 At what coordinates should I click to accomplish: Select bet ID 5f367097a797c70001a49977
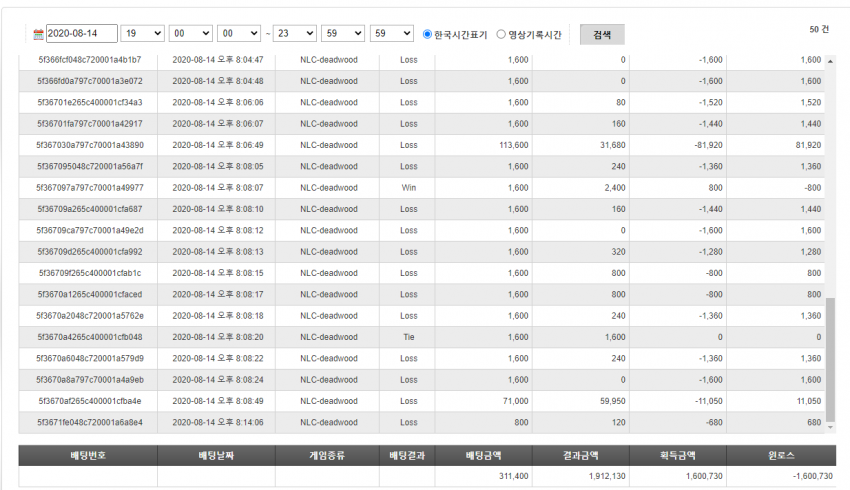coord(90,188)
